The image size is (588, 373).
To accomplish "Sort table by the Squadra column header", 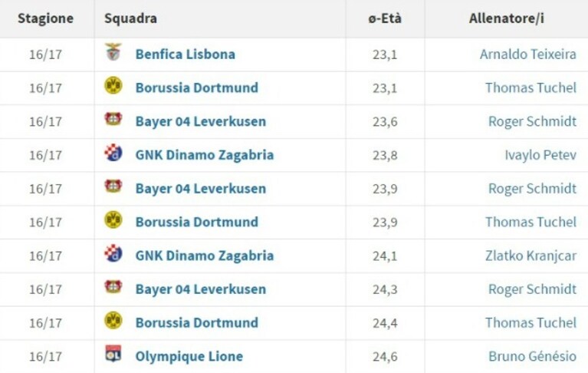I will click(x=130, y=18).
